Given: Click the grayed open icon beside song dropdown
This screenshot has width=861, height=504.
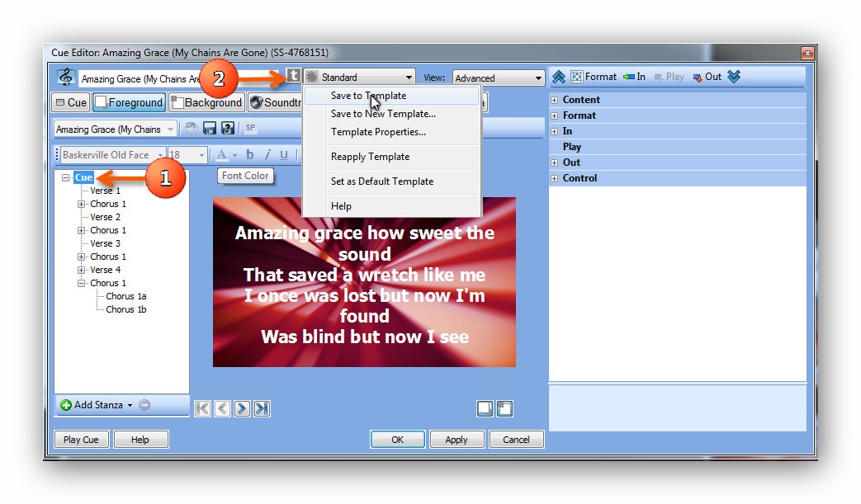Looking at the screenshot, I should point(191,129).
